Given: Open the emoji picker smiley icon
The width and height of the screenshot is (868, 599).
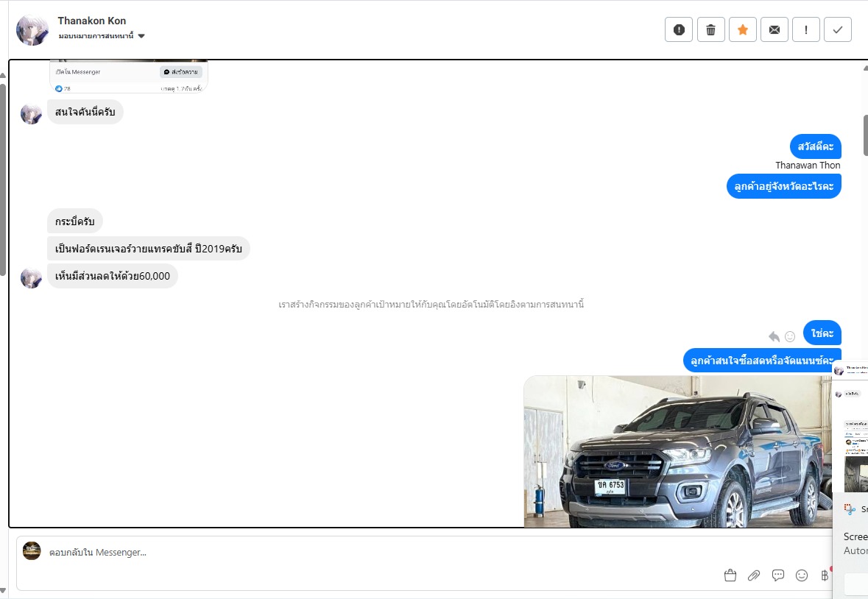Looking at the screenshot, I should click(802, 575).
